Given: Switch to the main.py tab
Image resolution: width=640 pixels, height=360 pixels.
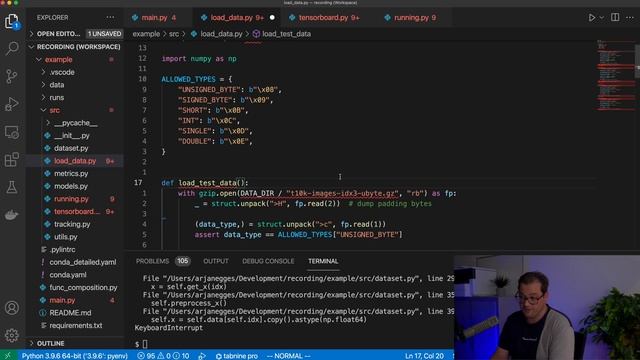Looking at the screenshot, I should pyautogui.click(x=154, y=18).
